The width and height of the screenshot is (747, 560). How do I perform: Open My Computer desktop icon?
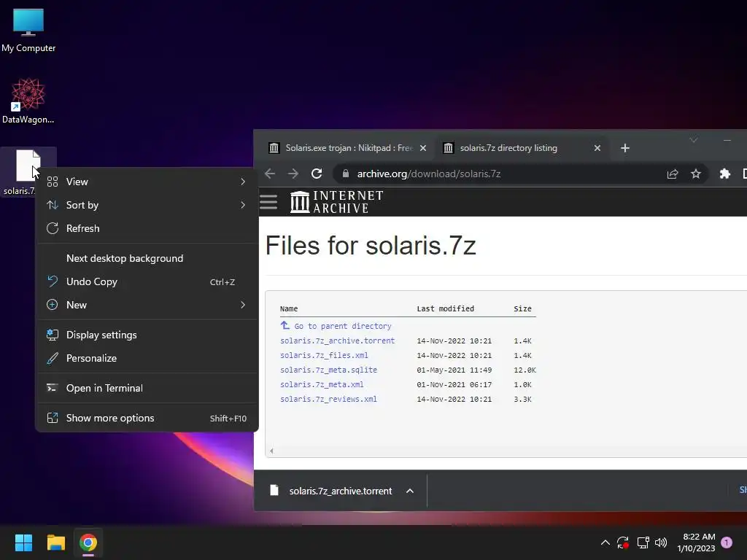click(28, 31)
